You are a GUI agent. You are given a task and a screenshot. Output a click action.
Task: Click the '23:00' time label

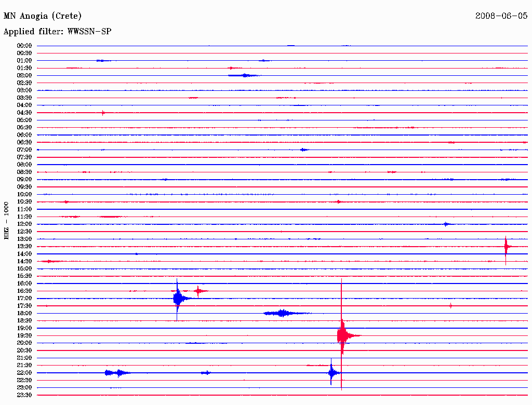click(24, 388)
